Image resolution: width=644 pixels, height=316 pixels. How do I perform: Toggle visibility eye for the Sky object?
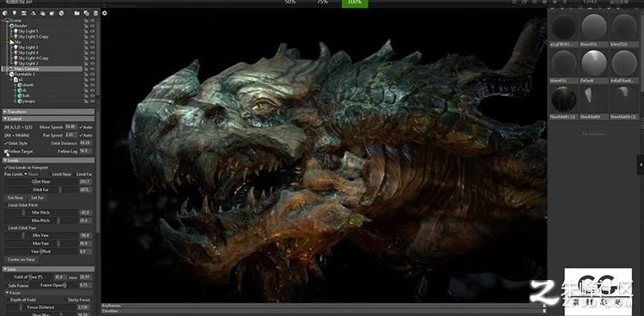(x=93, y=42)
